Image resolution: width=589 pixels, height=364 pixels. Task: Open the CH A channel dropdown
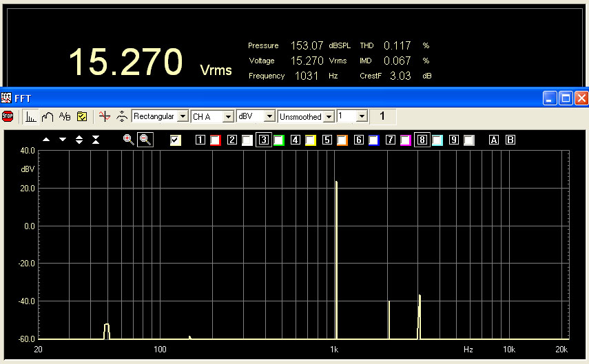227,117
